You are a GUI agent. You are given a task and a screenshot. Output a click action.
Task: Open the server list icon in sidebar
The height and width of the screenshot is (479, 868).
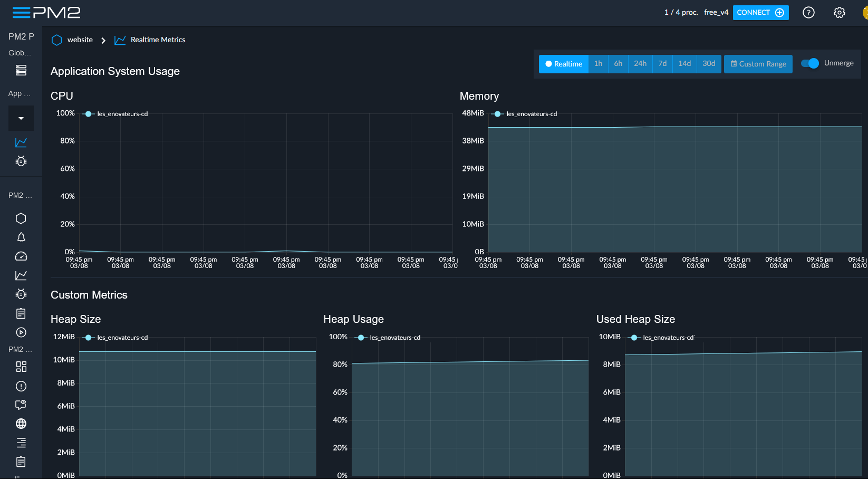point(21,70)
